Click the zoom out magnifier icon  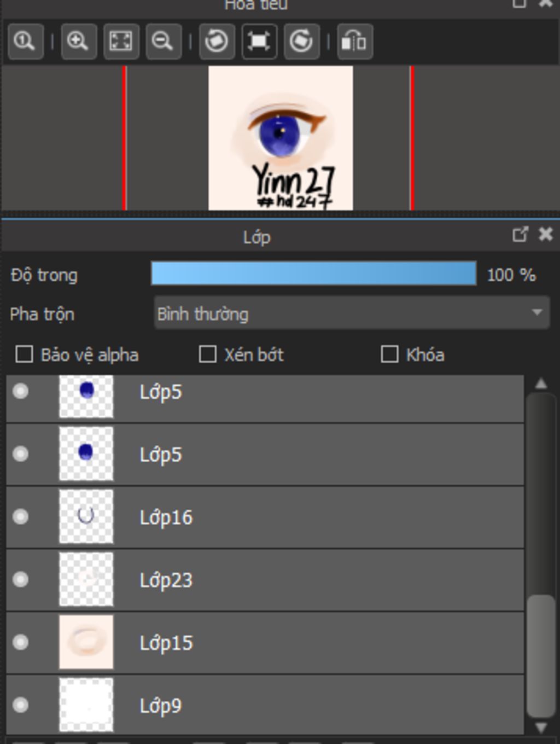click(163, 42)
